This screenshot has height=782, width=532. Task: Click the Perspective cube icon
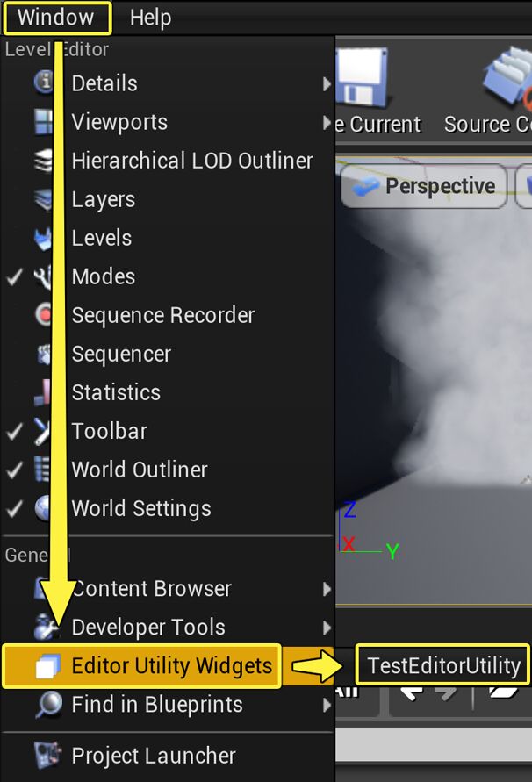pos(365,187)
